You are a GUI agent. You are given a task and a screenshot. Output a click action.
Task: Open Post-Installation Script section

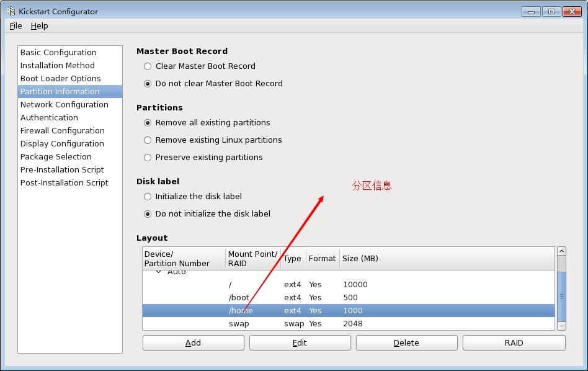[70, 182]
